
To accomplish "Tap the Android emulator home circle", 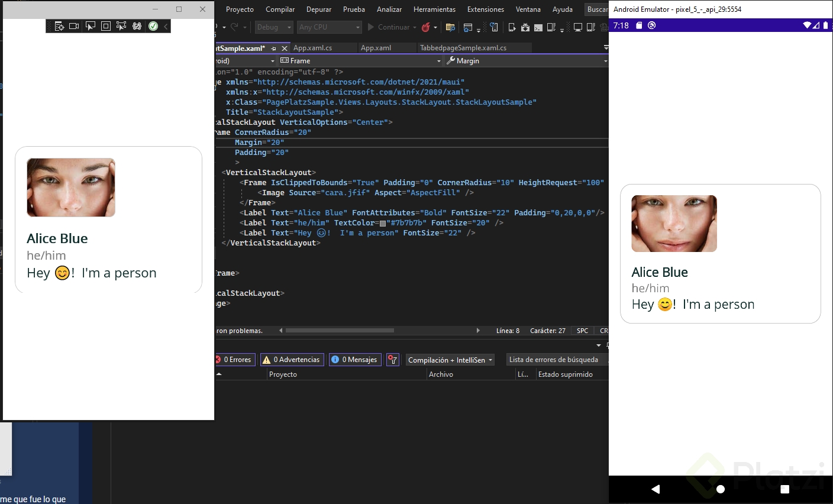I will coord(720,489).
